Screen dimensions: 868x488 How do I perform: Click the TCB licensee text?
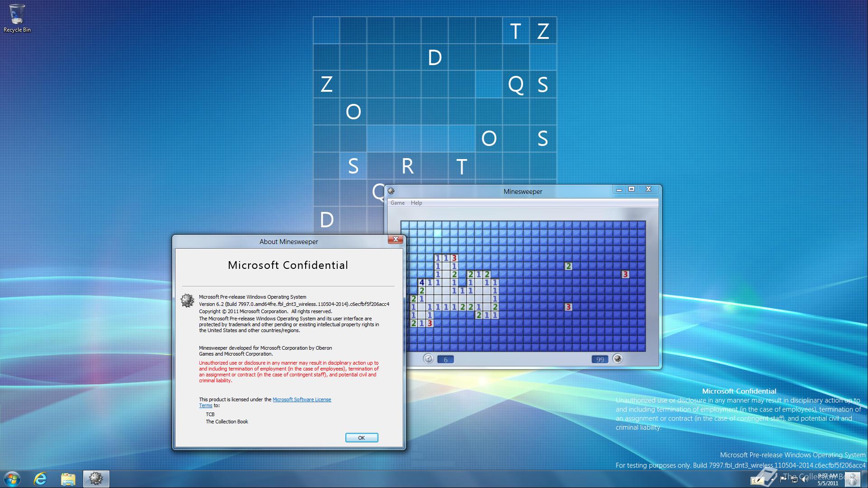pos(210,414)
